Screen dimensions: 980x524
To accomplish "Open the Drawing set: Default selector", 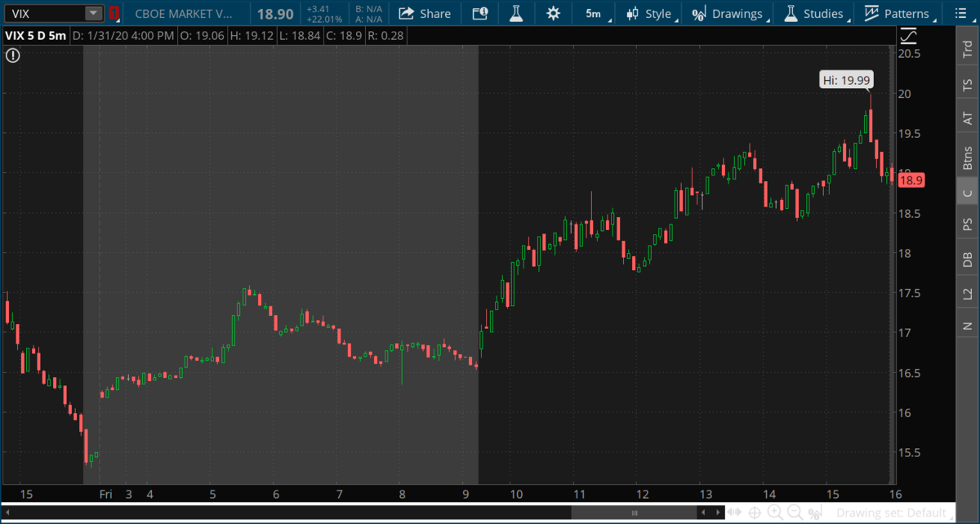I will (x=890, y=513).
